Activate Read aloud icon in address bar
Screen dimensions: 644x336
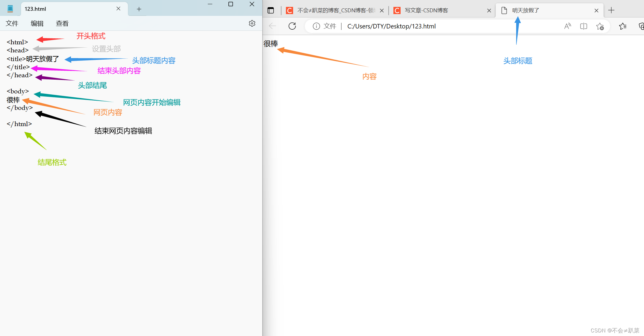point(567,26)
